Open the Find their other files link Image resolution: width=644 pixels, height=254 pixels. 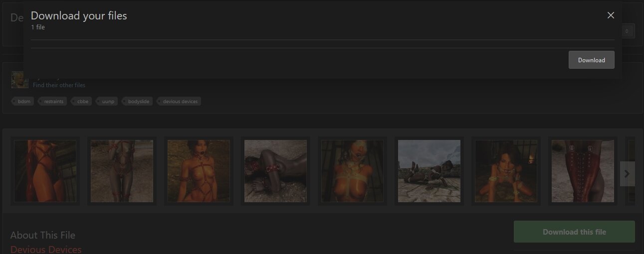59,85
